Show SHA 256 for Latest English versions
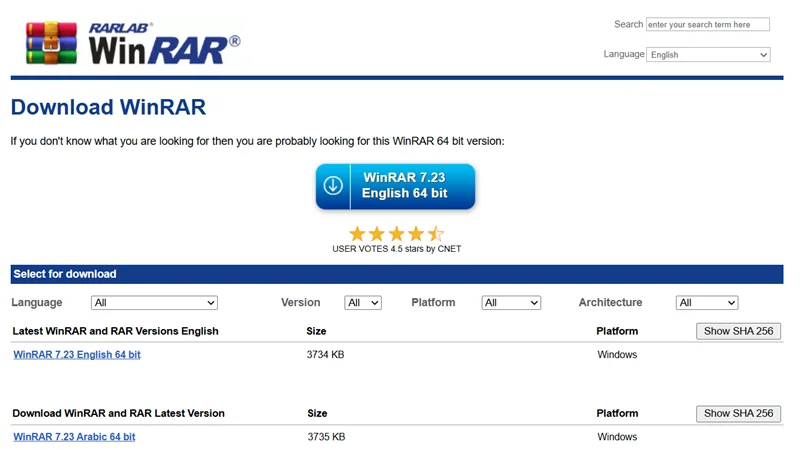This screenshot has height=450, width=800. pos(738,331)
